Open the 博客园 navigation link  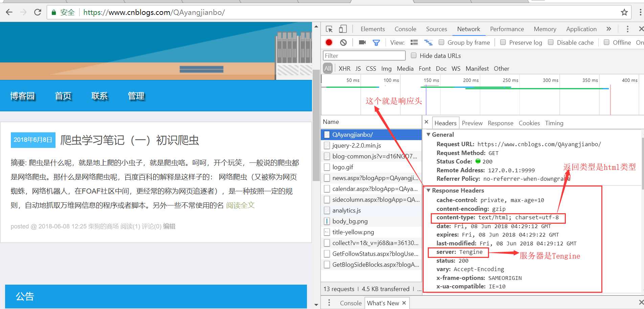point(22,96)
